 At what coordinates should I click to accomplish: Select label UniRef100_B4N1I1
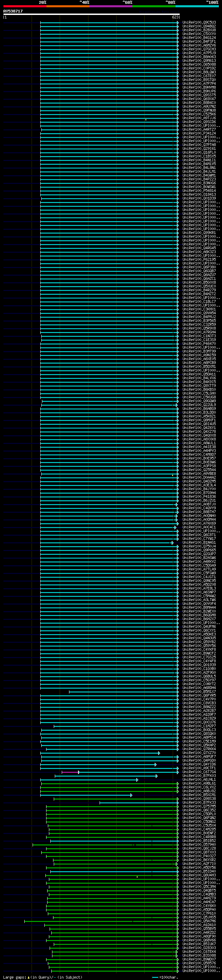199,160
